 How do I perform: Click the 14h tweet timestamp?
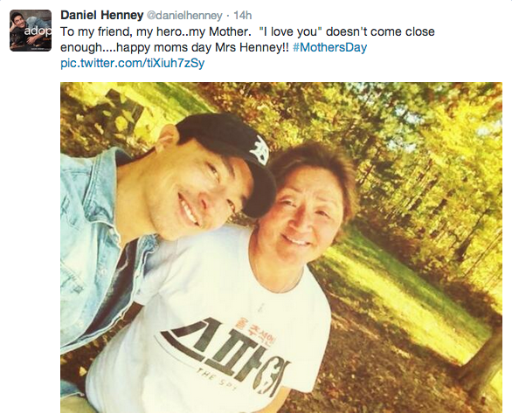point(243,16)
